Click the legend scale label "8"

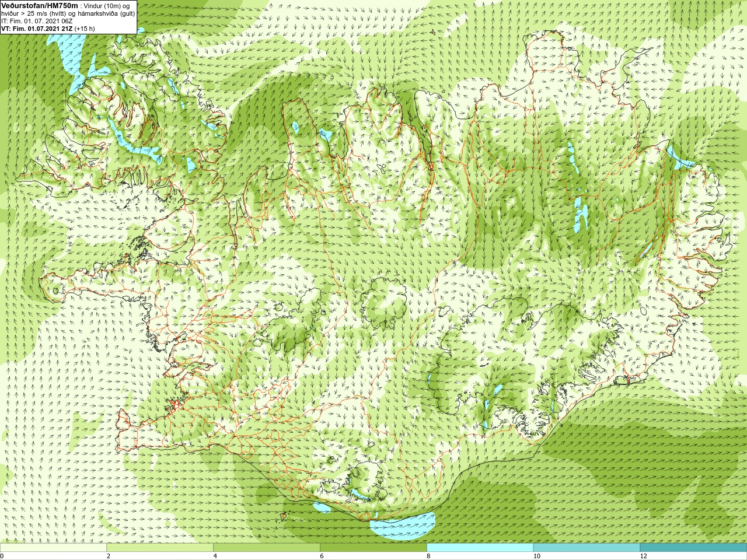click(x=428, y=556)
